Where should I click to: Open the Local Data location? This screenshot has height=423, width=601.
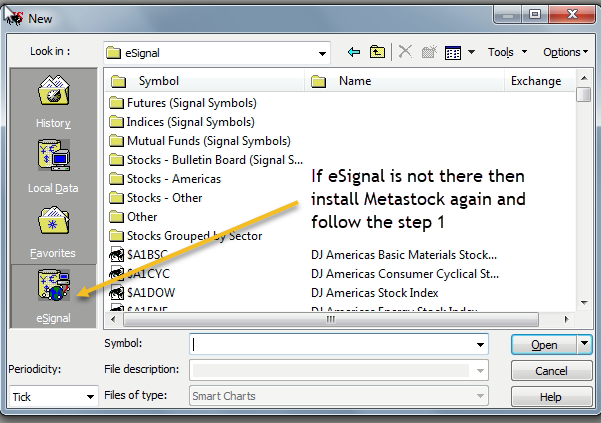(x=53, y=166)
